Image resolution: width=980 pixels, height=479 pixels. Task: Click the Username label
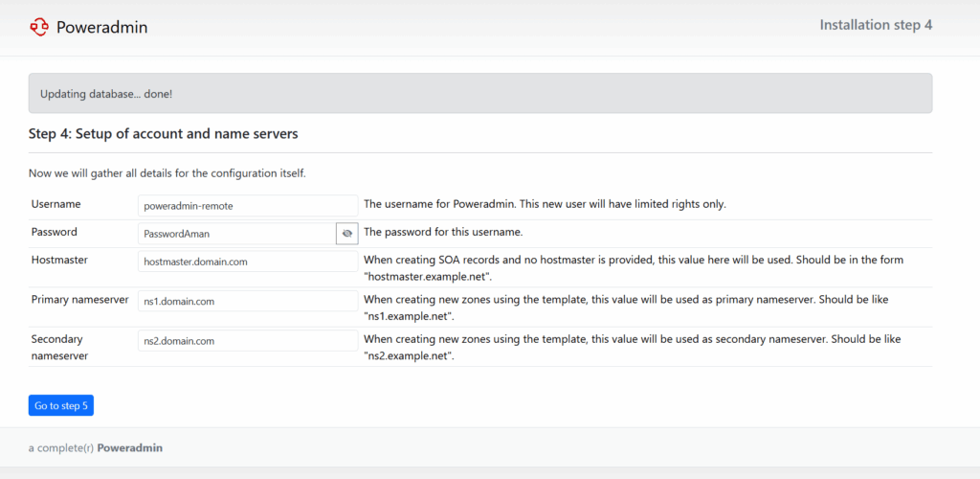point(56,204)
